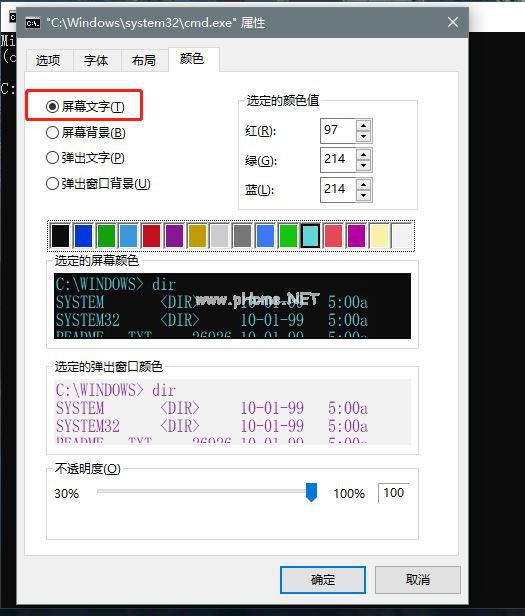Pick the black color swatch
This screenshot has height=616, width=525.
pos(61,236)
